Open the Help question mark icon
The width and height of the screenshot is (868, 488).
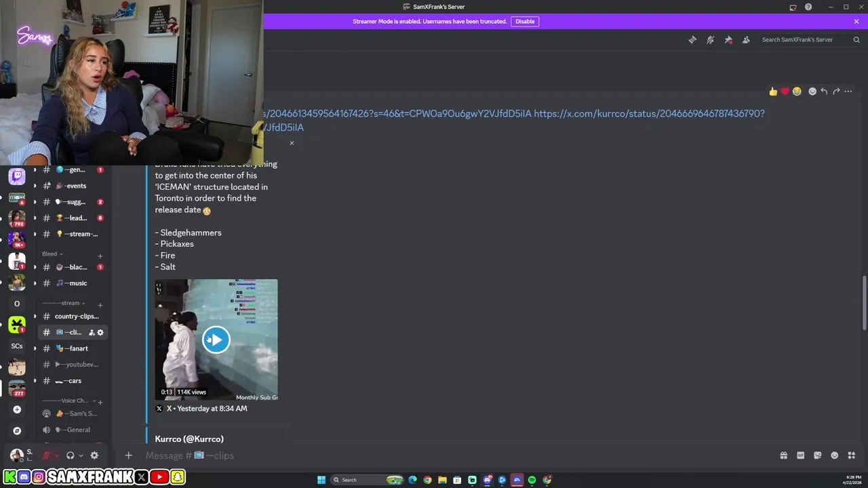click(808, 7)
